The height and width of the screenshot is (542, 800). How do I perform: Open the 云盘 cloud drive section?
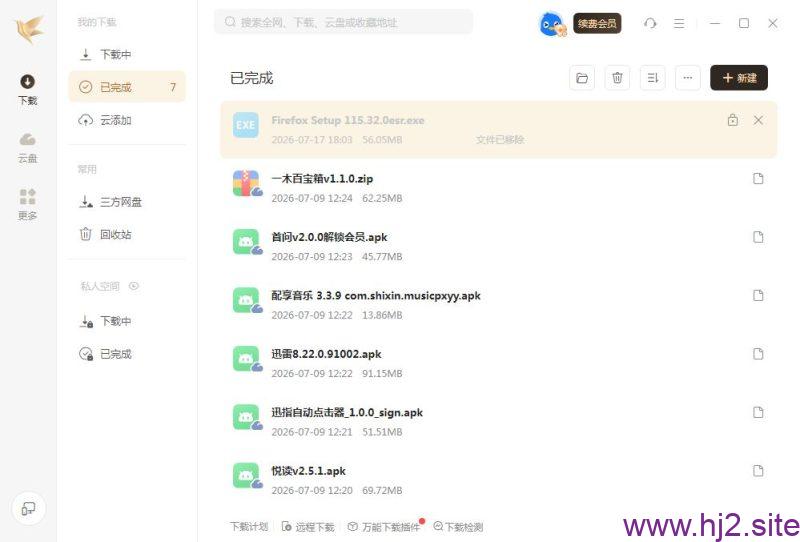pos(28,148)
